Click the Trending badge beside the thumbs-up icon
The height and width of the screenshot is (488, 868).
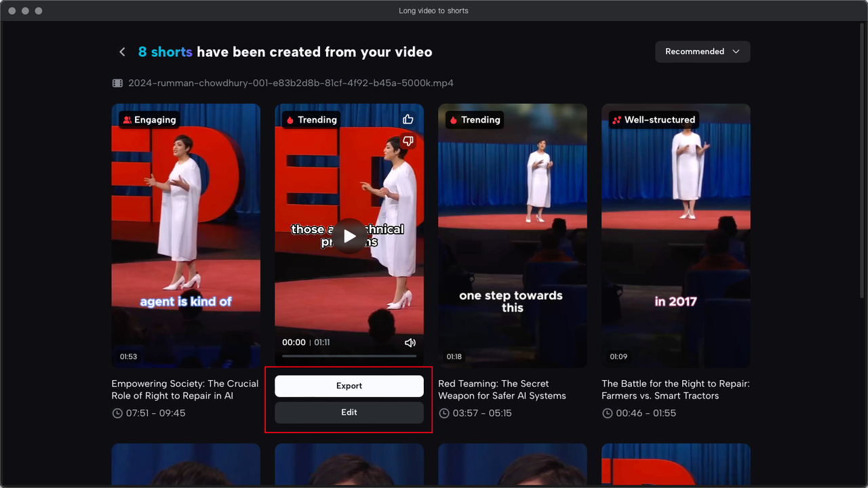point(312,120)
